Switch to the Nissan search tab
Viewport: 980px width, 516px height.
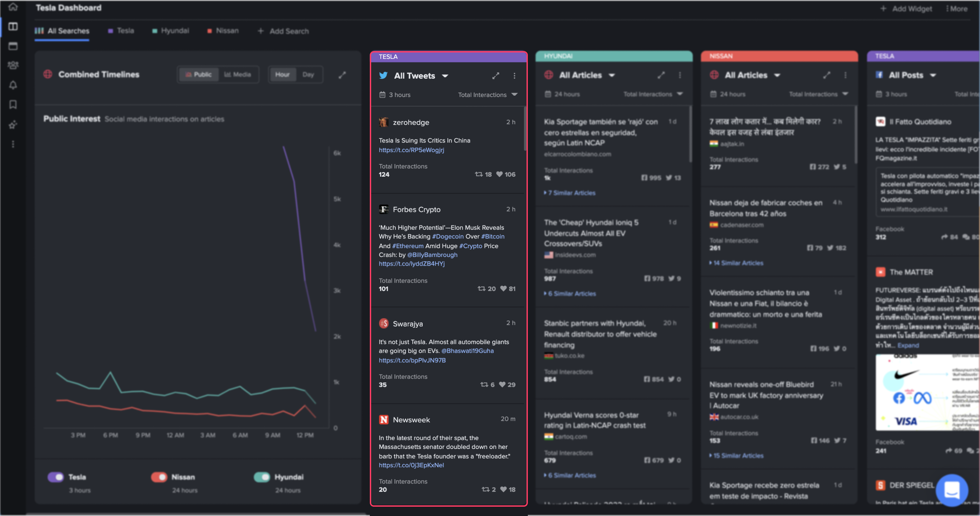tap(223, 31)
